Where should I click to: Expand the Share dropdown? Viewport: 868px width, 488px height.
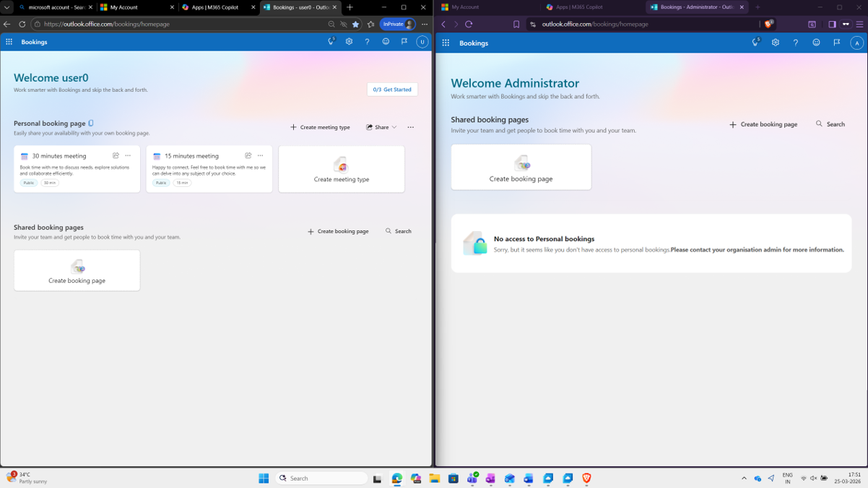[394, 127]
